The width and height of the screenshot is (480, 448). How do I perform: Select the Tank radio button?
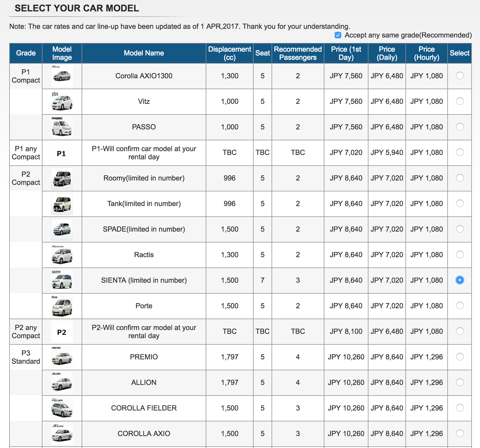460,203
